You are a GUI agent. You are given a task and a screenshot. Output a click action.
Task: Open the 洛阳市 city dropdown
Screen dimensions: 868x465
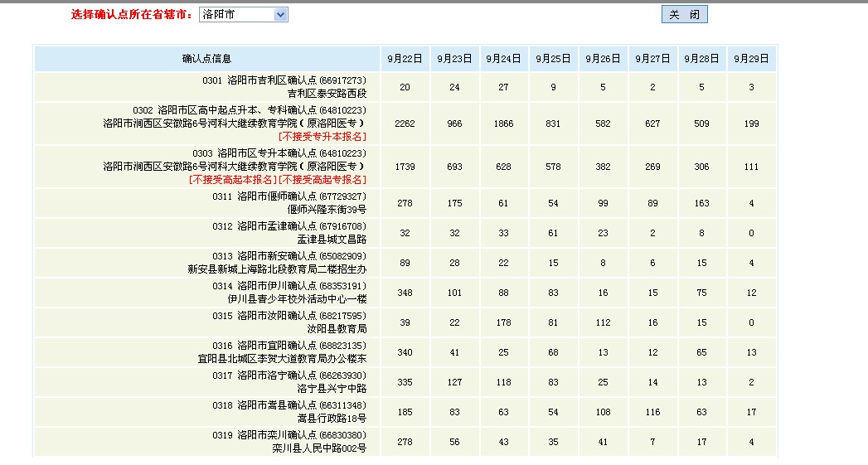tap(243, 15)
